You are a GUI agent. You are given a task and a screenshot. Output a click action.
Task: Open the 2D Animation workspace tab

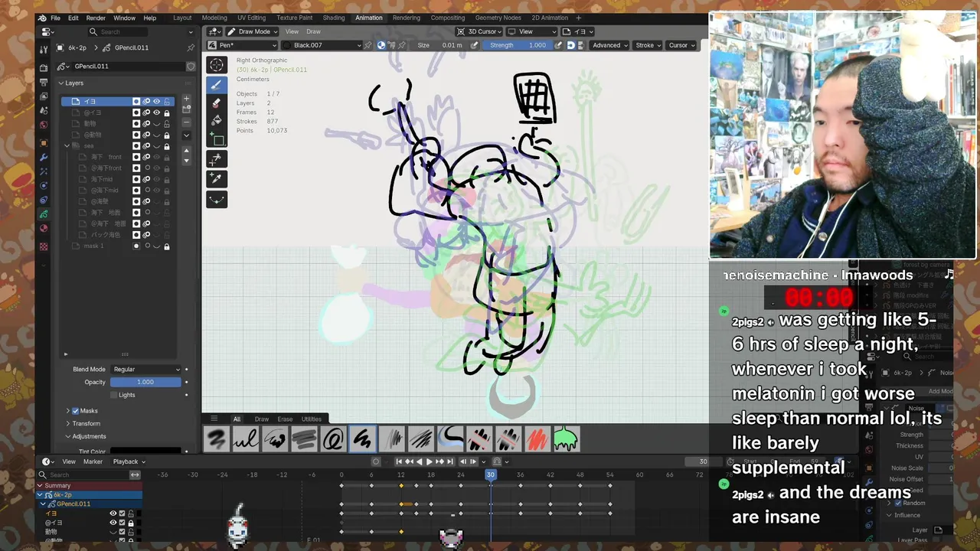550,18
